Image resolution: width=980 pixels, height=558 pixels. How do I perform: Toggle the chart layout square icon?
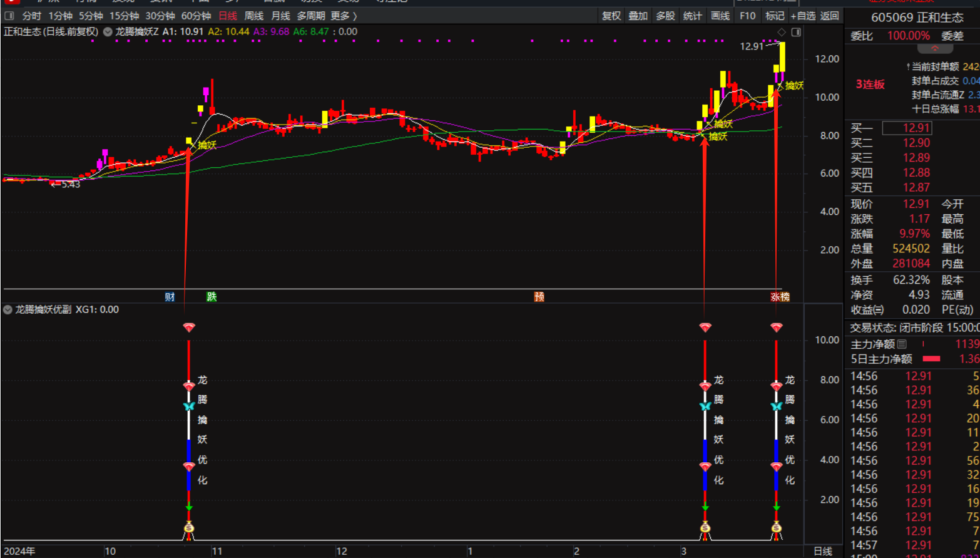796,32
